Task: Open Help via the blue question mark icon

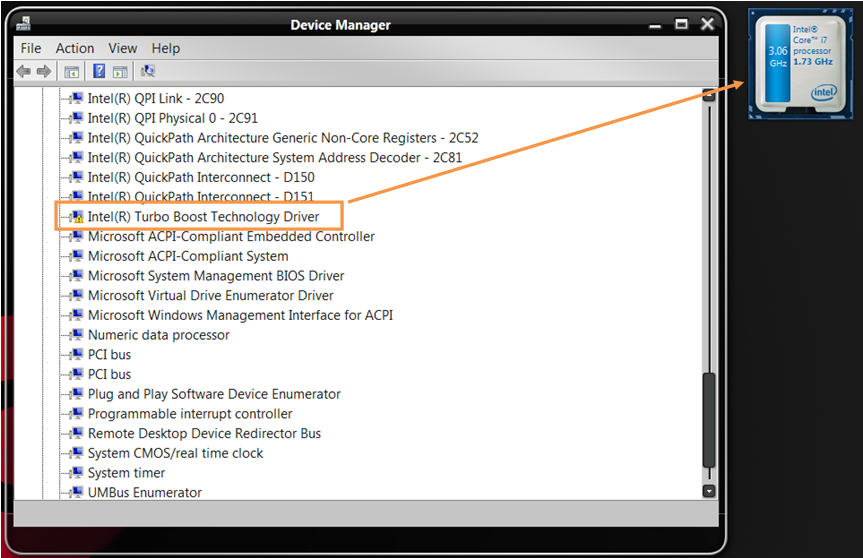Action: point(99,71)
